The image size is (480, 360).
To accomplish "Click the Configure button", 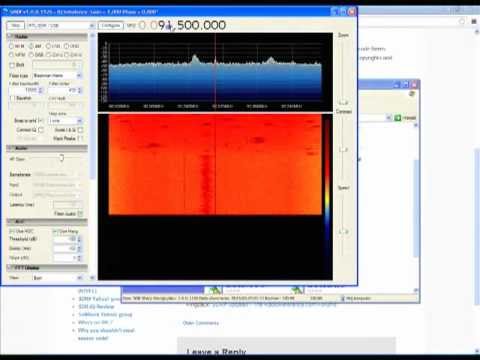I will 111,25.
